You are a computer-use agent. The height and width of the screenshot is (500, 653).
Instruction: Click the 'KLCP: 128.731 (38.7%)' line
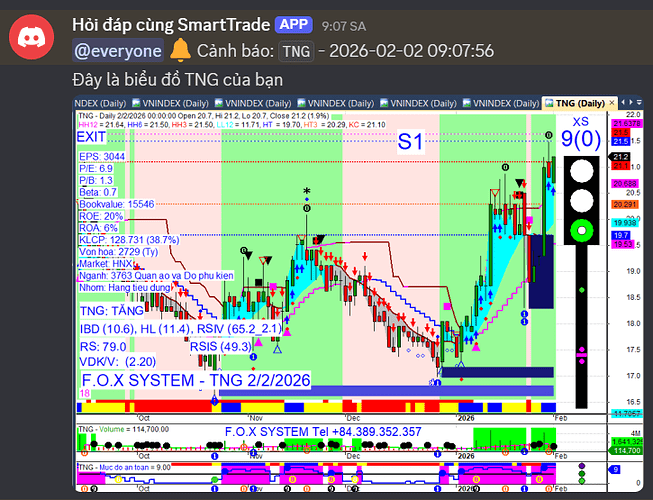click(x=129, y=240)
